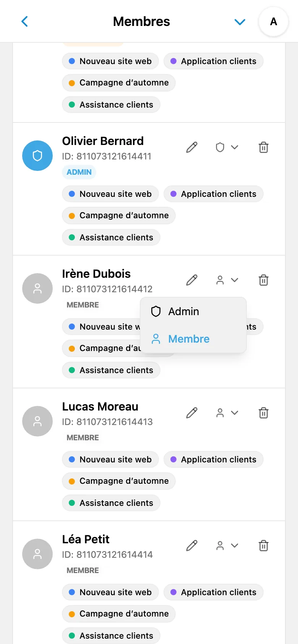The width and height of the screenshot is (298, 644).
Task: Click the name Léa Petit
Action: coord(86,539)
